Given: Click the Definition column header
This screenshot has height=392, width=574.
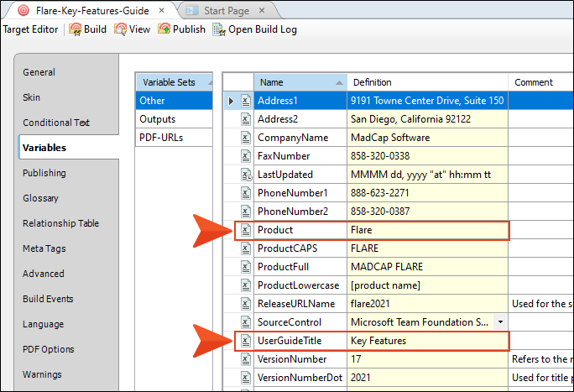Looking at the screenshot, I should [x=427, y=82].
